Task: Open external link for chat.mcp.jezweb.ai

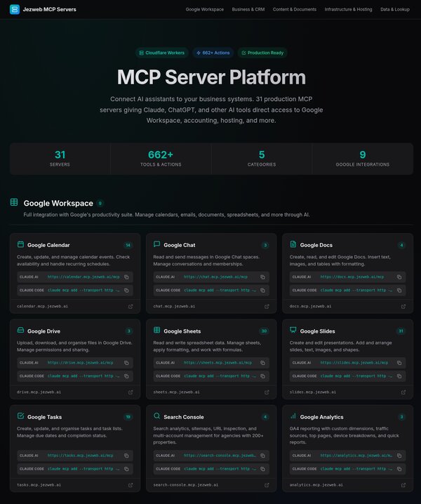Action: coord(267,306)
